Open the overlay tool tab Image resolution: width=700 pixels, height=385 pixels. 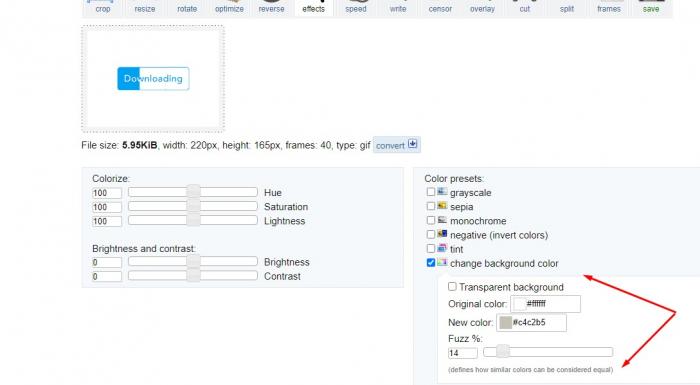pyautogui.click(x=482, y=8)
